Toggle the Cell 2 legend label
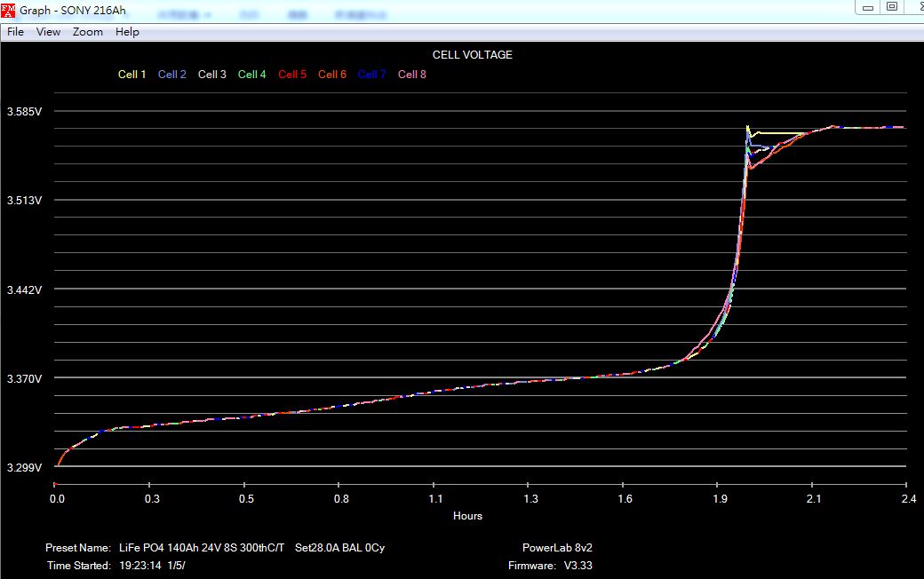Screen dimensions: 924x579 point(171,75)
